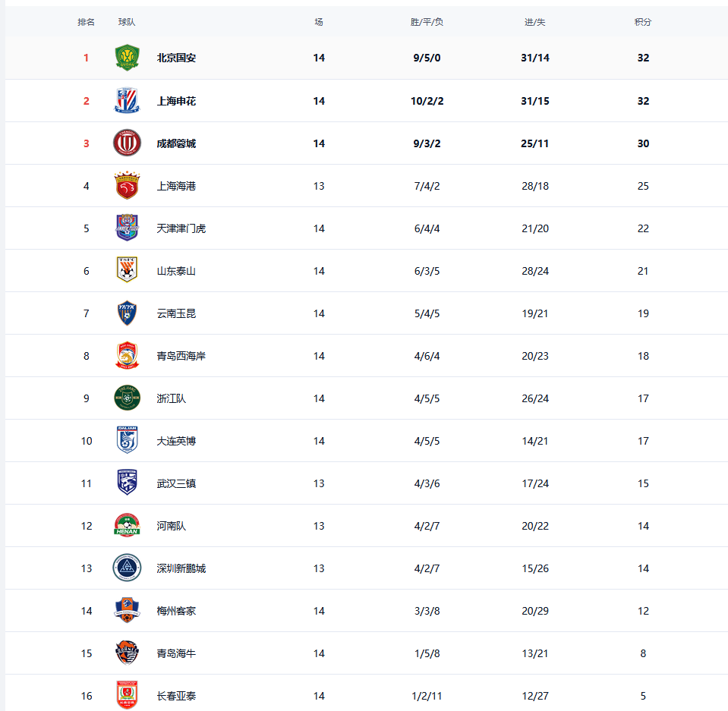Open the 青岛海牛 team name link

[x=176, y=653]
